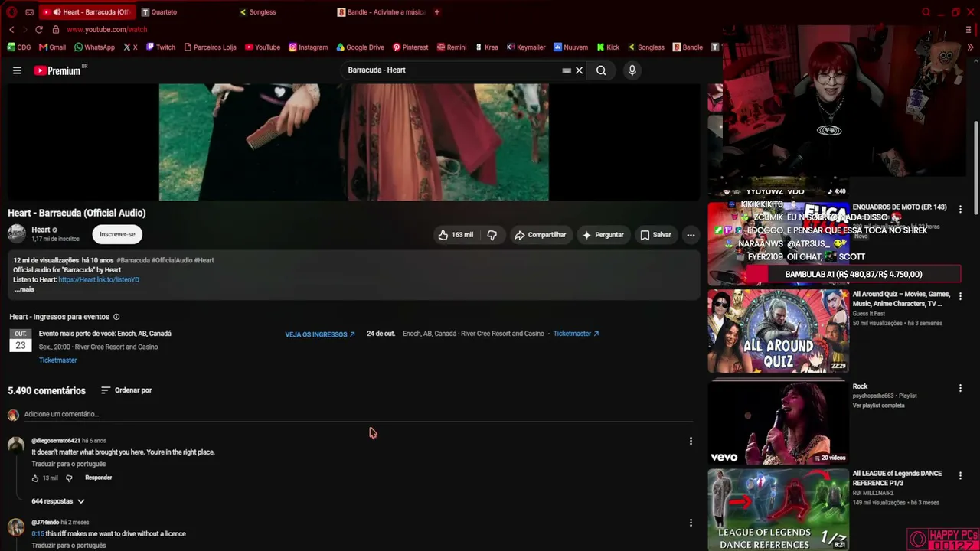Viewport: 980px width, 551px height.
Task: Dislike the Barracuda video
Action: click(x=492, y=235)
